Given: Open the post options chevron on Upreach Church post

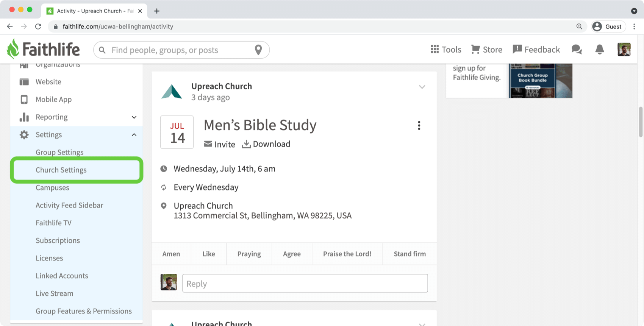Looking at the screenshot, I should [x=422, y=87].
